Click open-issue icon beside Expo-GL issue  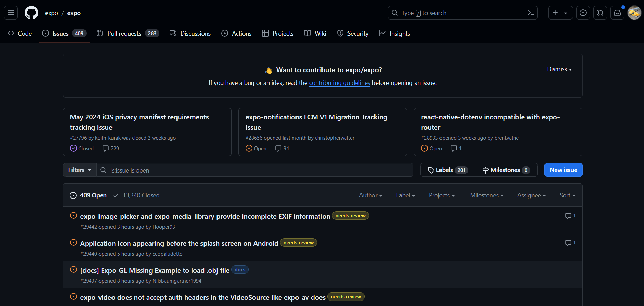pyautogui.click(x=74, y=269)
